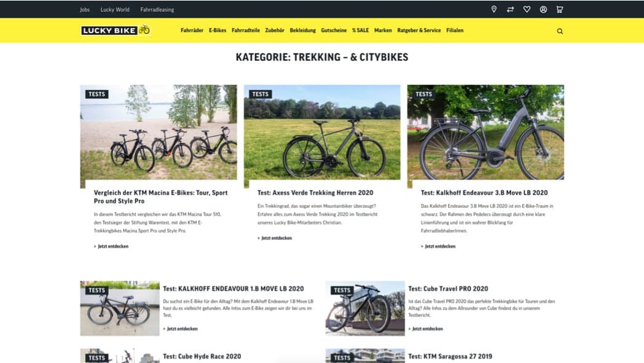
Task: Click the Lucky Bike logo
Action: pos(116,30)
